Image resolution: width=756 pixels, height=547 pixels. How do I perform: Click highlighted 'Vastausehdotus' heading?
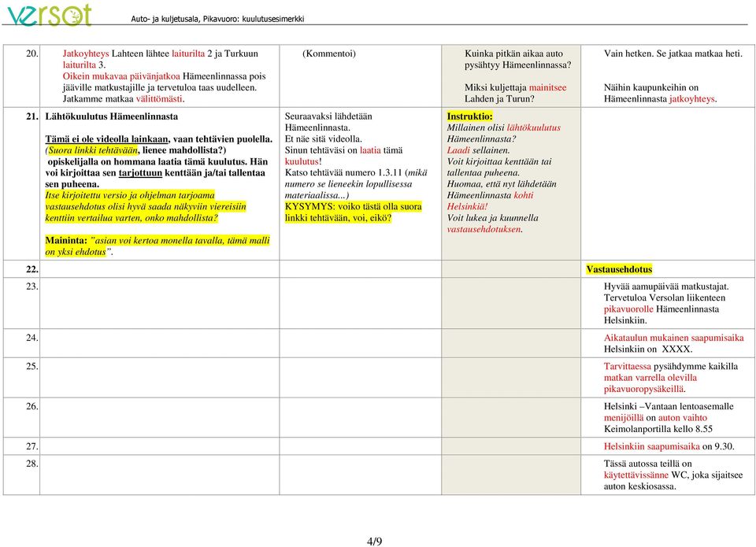coord(619,269)
